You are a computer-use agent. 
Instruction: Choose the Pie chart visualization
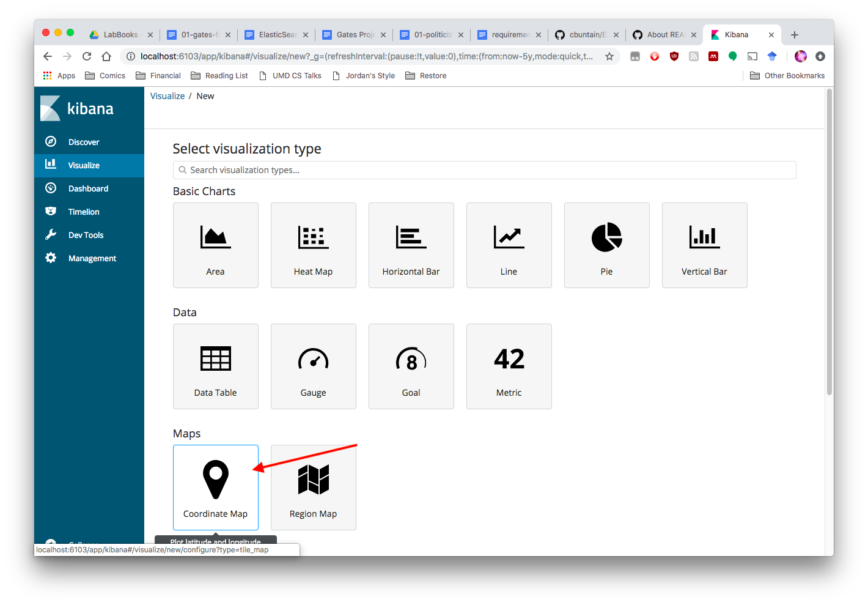pos(607,245)
